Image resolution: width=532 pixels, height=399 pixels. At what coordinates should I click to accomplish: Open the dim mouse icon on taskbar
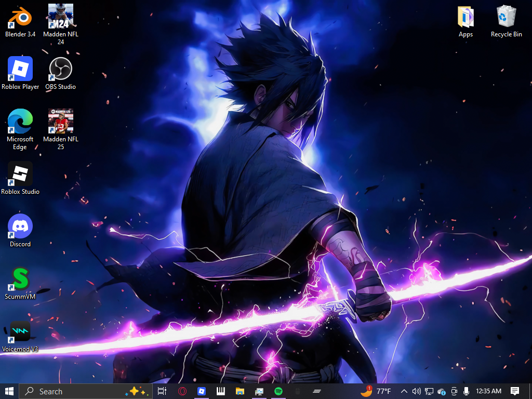pos(298,391)
